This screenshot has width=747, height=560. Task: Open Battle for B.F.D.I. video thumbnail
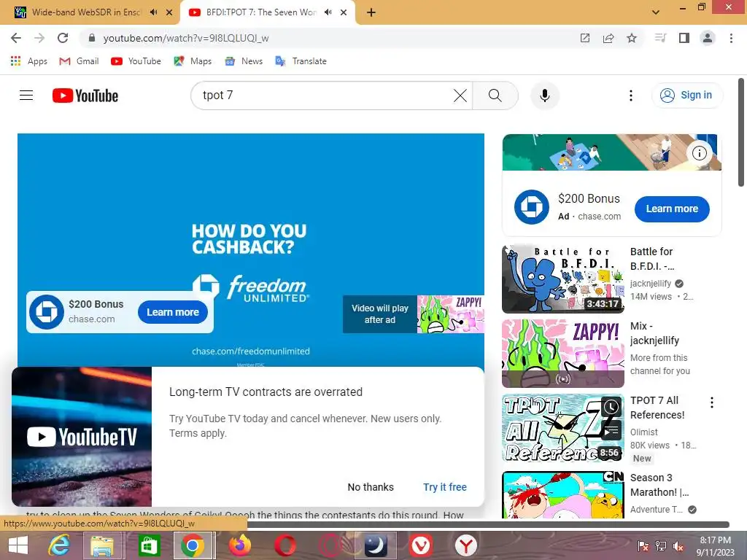562,279
